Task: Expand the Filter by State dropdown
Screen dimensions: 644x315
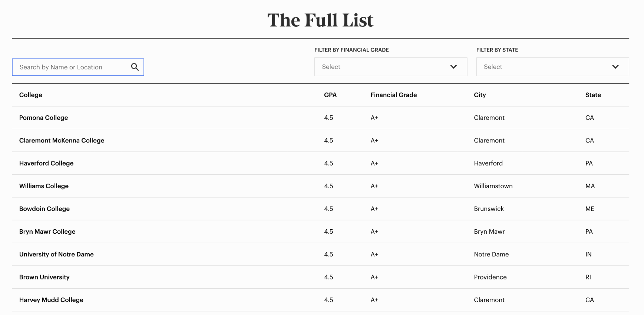Action: tap(552, 67)
